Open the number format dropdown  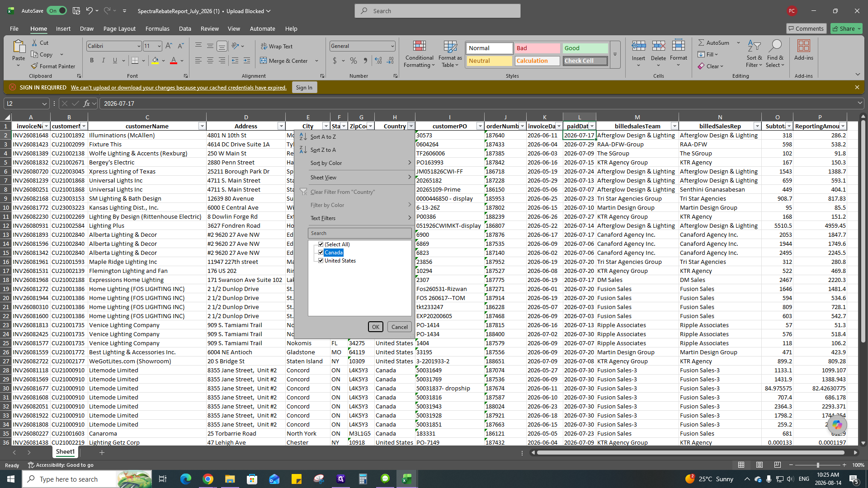392,46
